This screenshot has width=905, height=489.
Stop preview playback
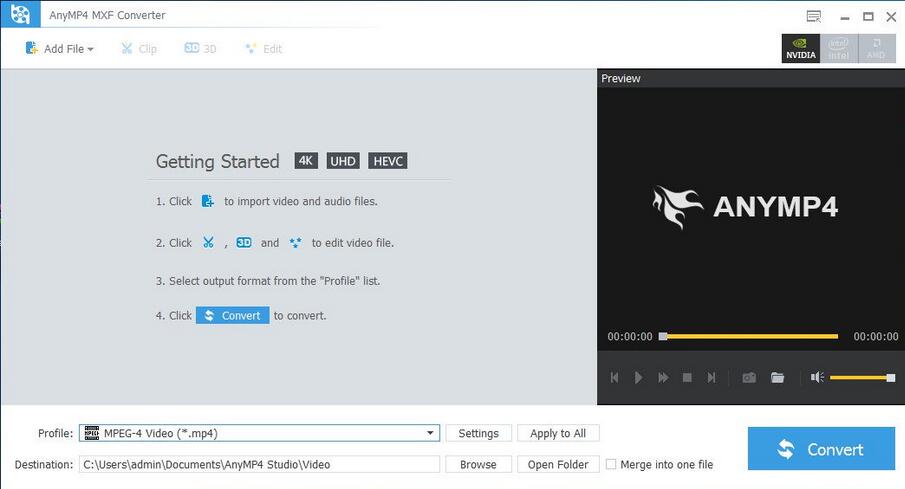point(687,378)
